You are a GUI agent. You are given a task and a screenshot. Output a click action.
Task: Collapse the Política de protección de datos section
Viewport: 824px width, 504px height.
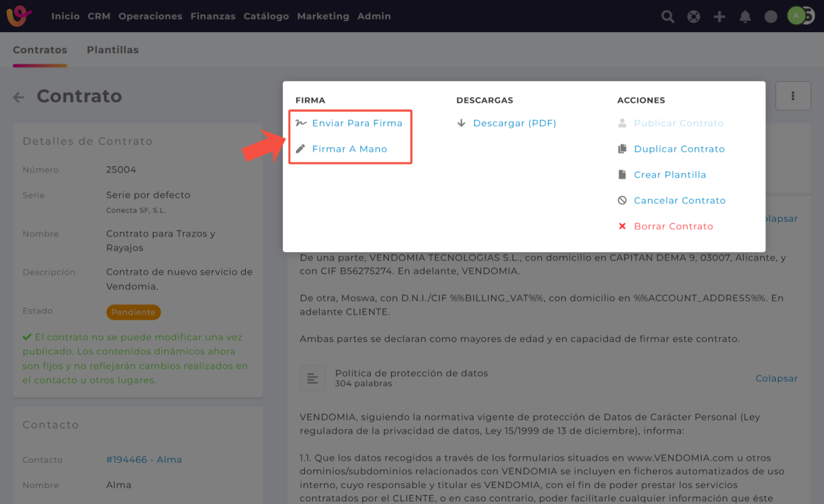tap(776, 378)
